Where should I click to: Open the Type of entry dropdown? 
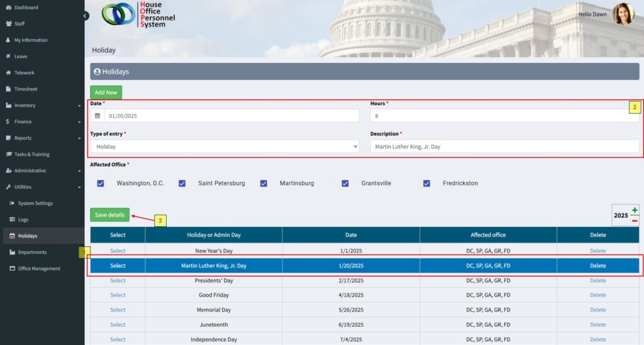pyautogui.click(x=225, y=146)
